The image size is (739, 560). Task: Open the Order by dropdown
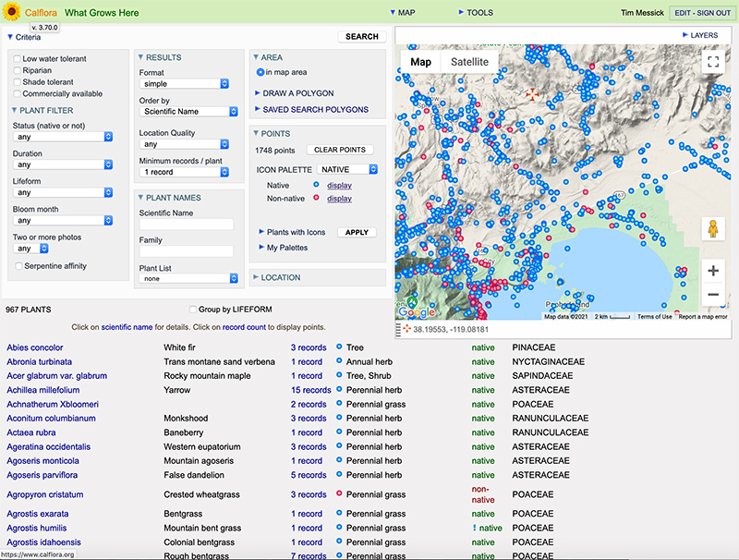[188, 112]
